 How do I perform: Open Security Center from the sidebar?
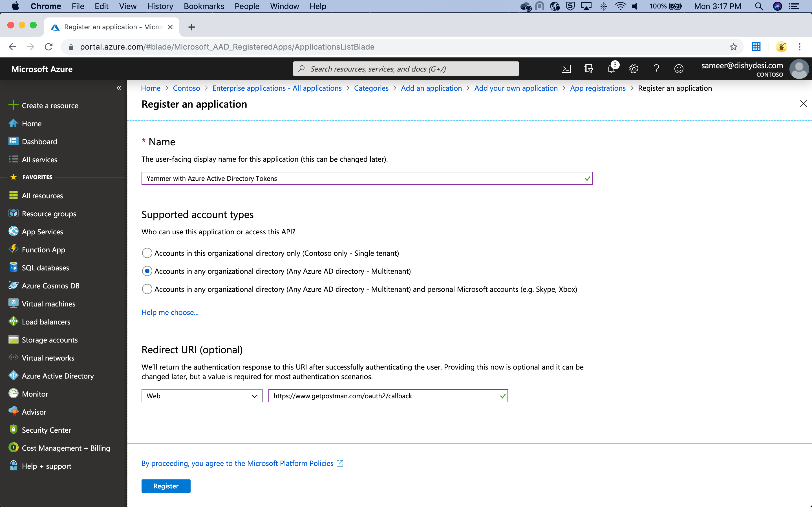[x=46, y=430]
